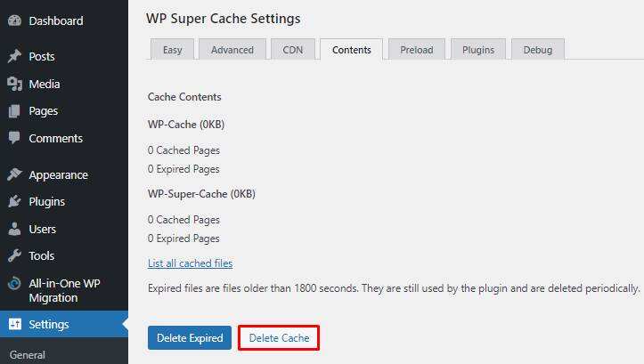The height and width of the screenshot is (364, 644).
Task: Go to the Preload tab
Action: tap(416, 50)
